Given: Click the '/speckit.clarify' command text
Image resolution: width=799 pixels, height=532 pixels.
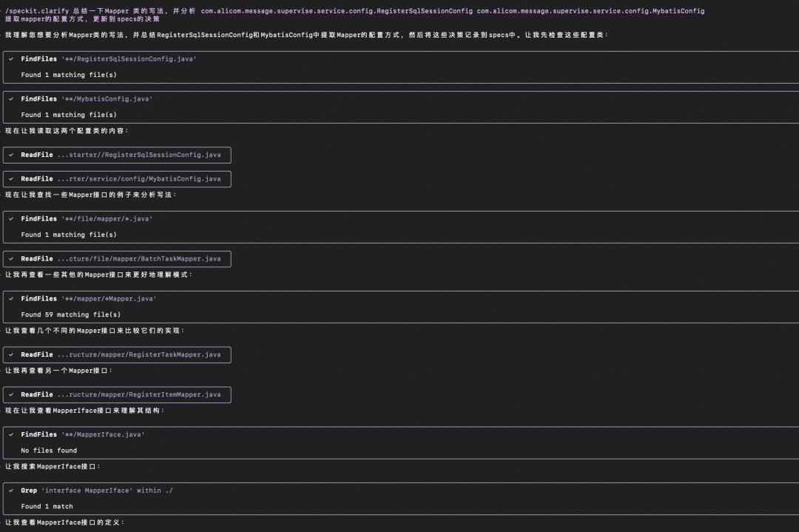Looking at the screenshot, I should tap(37, 10).
